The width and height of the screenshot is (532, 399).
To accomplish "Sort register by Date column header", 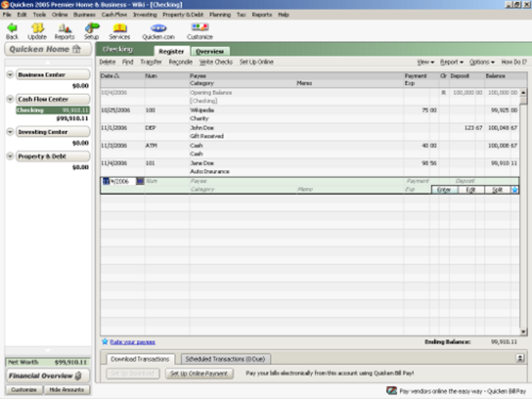I will click(x=110, y=76).
